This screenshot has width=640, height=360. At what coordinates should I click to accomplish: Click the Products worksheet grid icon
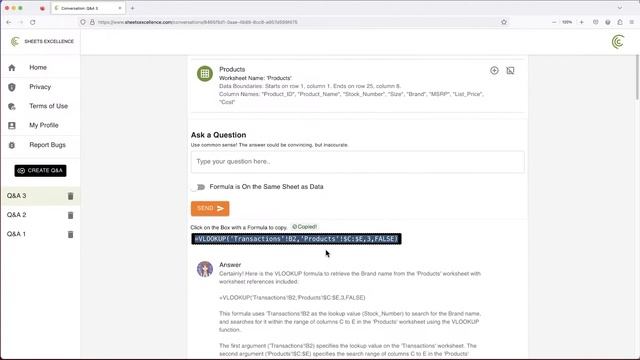click(x=205, y=74)
